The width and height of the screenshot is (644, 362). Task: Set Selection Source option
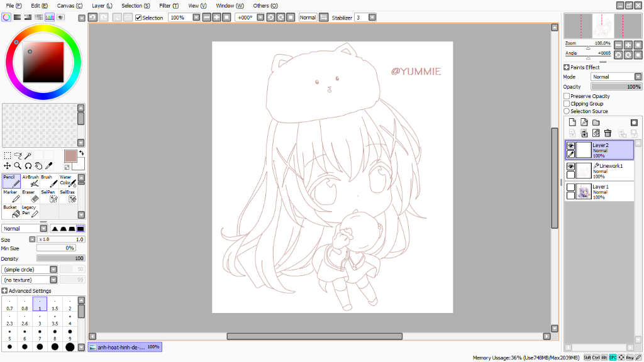(x=567, y=111)
